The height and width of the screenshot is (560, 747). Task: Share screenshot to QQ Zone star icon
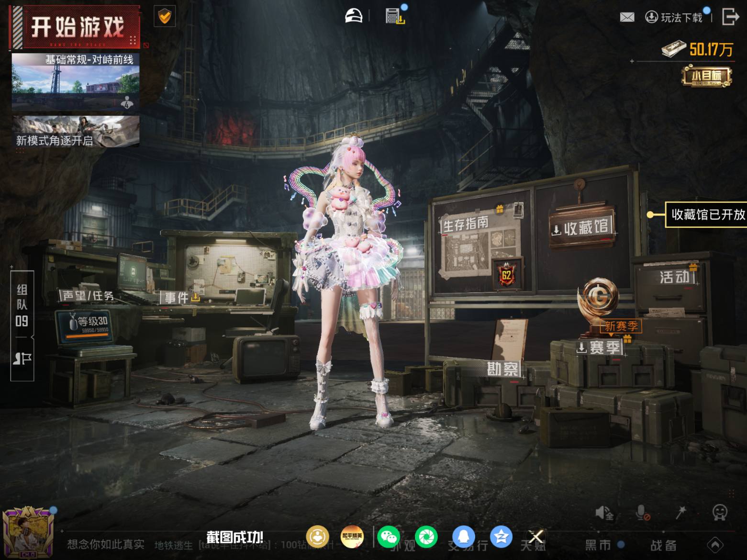point(501,537)
